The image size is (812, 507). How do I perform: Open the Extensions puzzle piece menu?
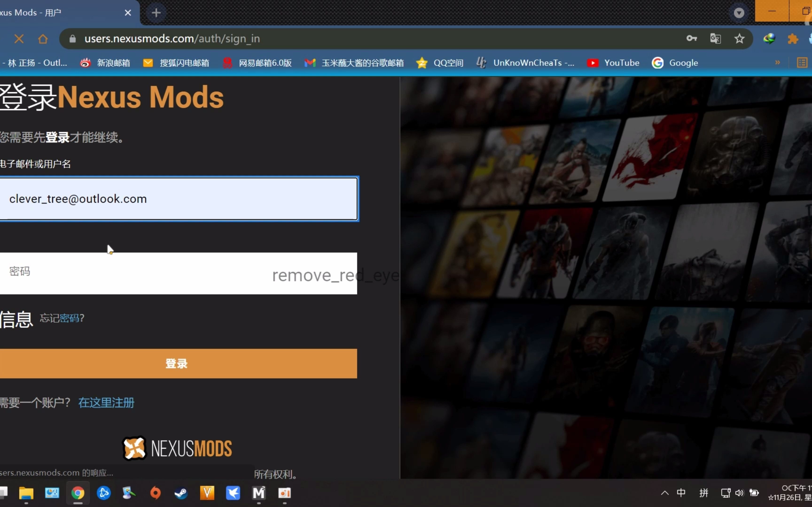coord(793,38)
